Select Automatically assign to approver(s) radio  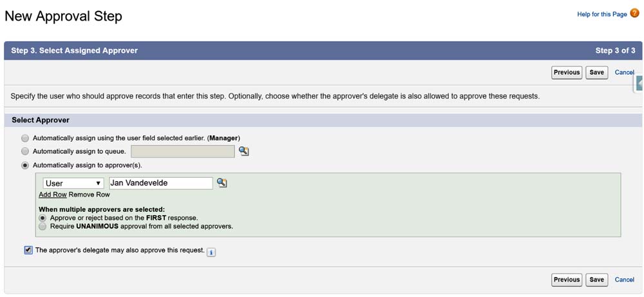click(x=25, y=165)
